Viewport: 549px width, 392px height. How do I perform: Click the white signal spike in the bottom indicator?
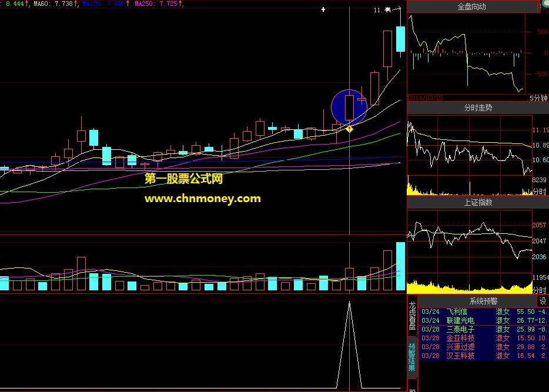point(349,345)
